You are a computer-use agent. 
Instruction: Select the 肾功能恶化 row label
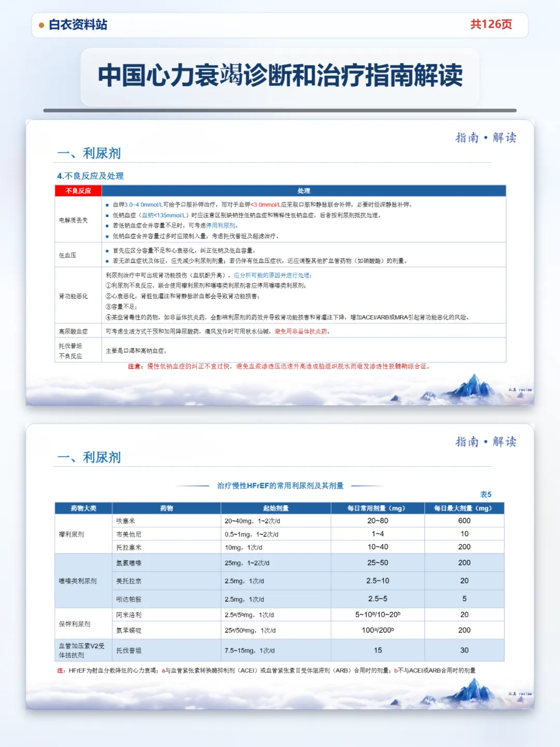click(x=73, y=296)
